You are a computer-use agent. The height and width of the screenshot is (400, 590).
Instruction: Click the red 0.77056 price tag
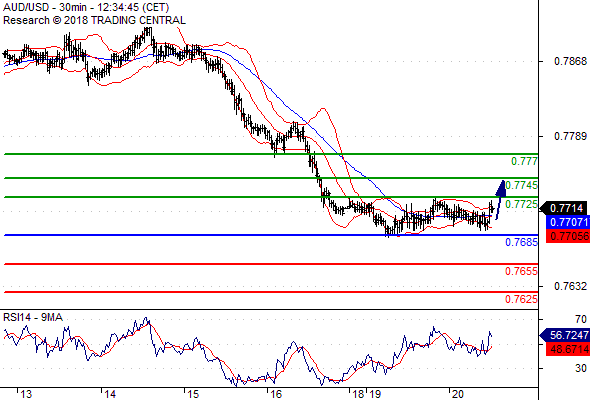568,236
